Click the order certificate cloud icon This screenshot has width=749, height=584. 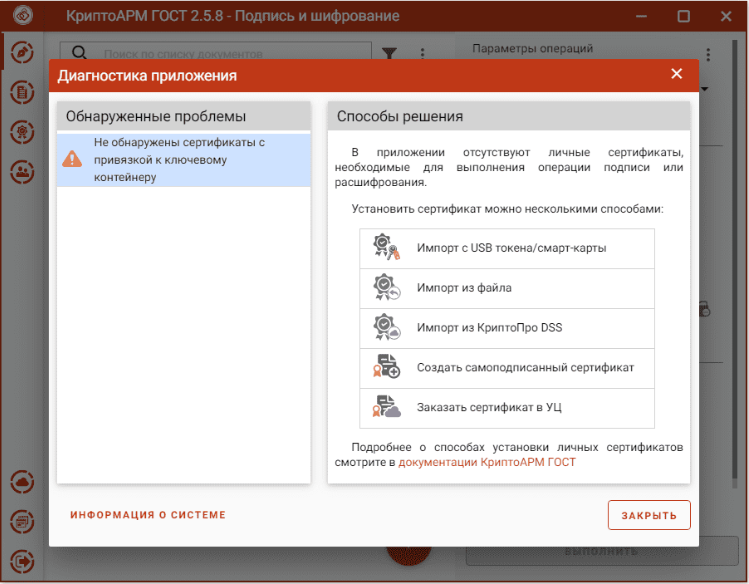coord(386,406)
